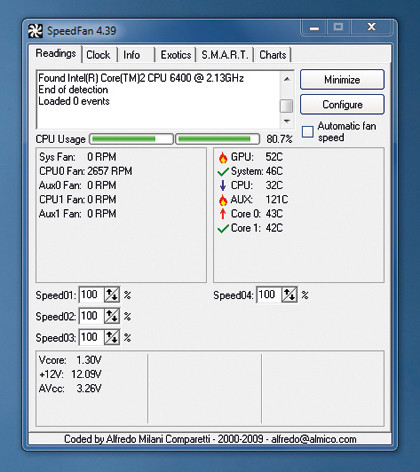The width and height of the screenshot is (420, 472).
Task: Click the 'End of detection' log line
Action: [x=73, y=90]
